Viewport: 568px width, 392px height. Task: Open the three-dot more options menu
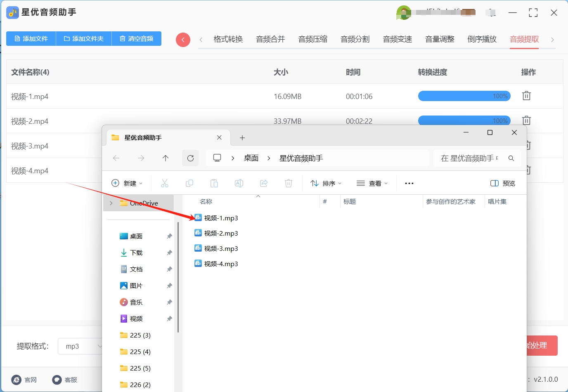pos(409,183)
